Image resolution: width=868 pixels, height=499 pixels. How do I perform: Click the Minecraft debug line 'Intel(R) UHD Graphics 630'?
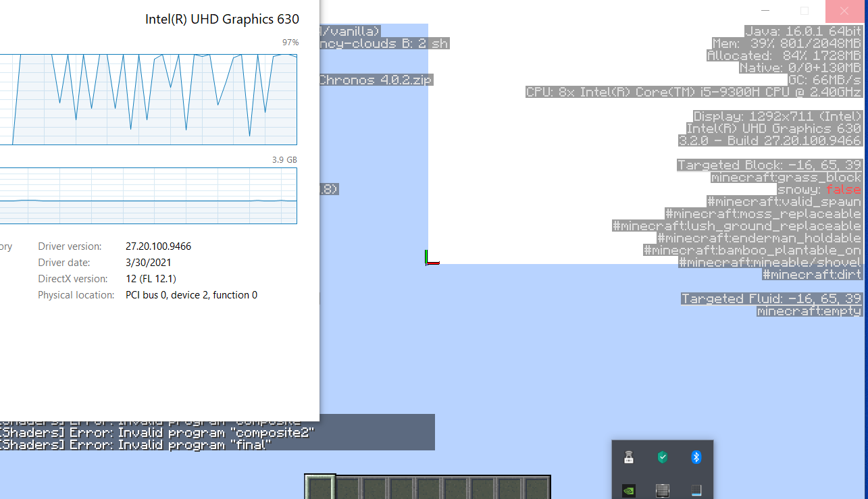tap(773, 128)
